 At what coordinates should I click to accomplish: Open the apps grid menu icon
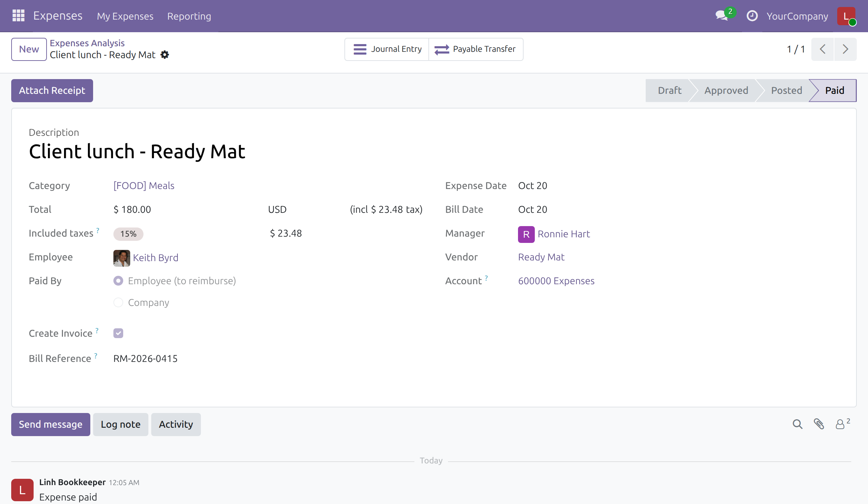click(18, 16)
